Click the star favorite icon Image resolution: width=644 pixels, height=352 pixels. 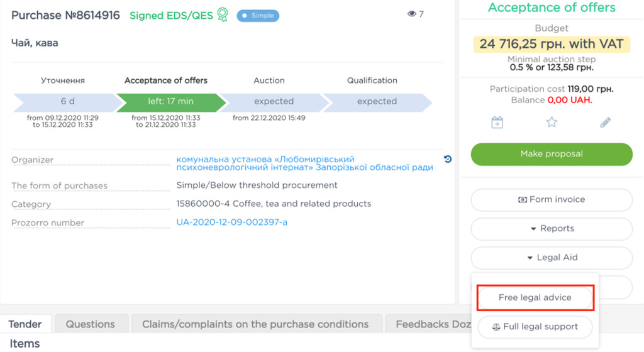(x=552, y=123)
